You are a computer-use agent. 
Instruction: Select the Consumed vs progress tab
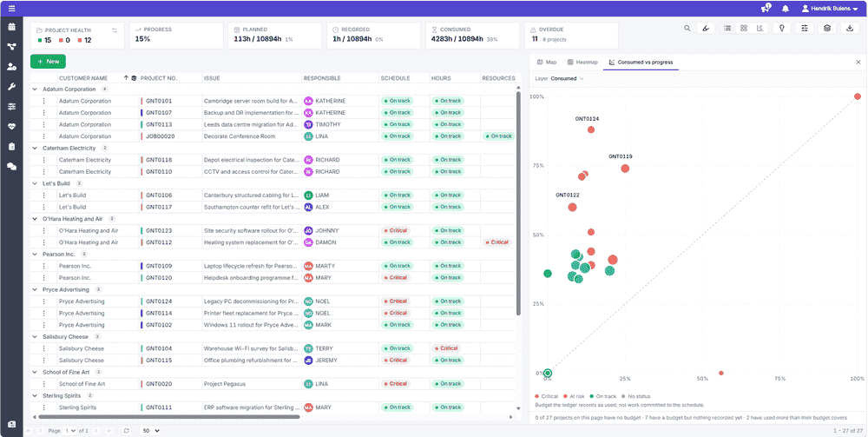click(641, 62)
